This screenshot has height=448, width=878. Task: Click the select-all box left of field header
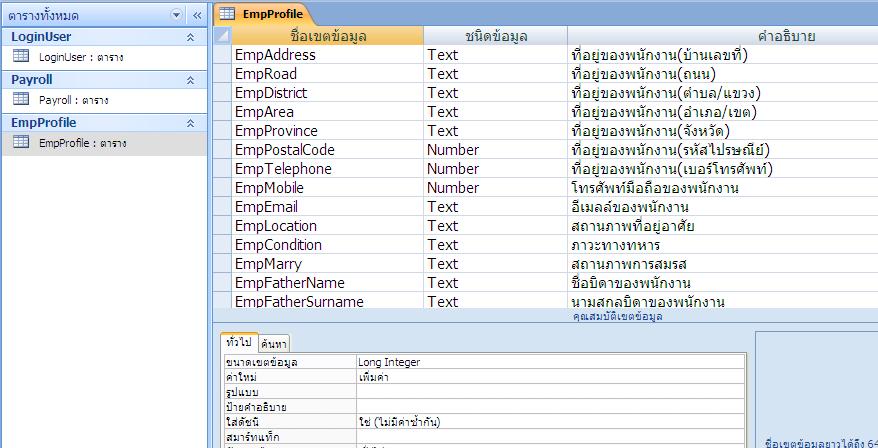point(222,36)
